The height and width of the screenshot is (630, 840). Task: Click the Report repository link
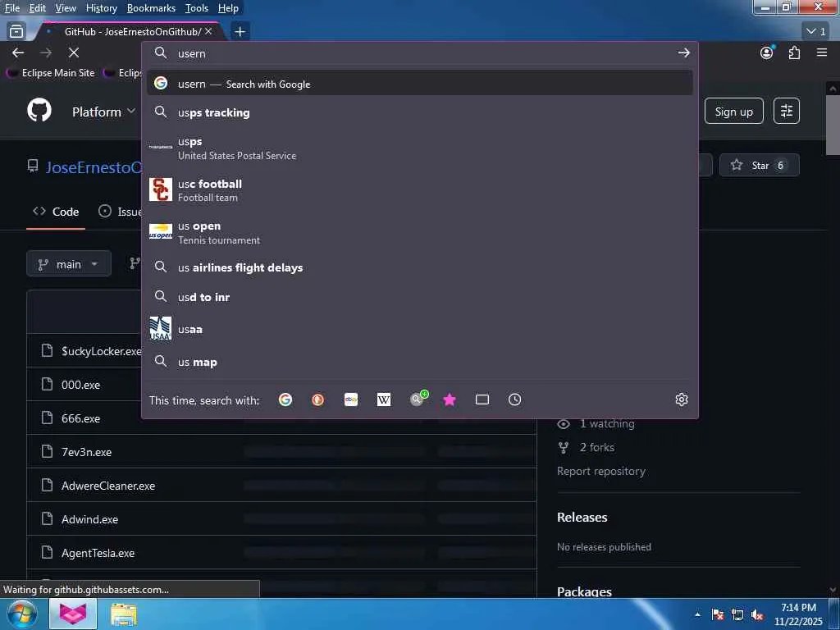point(601,471)
